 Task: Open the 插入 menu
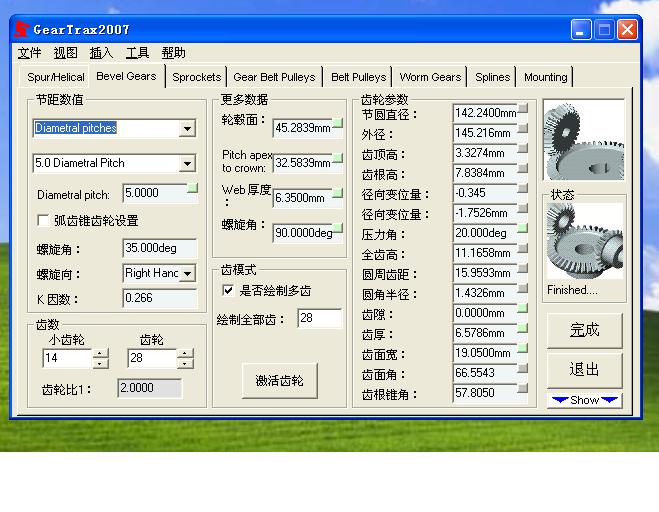[101, 53]
